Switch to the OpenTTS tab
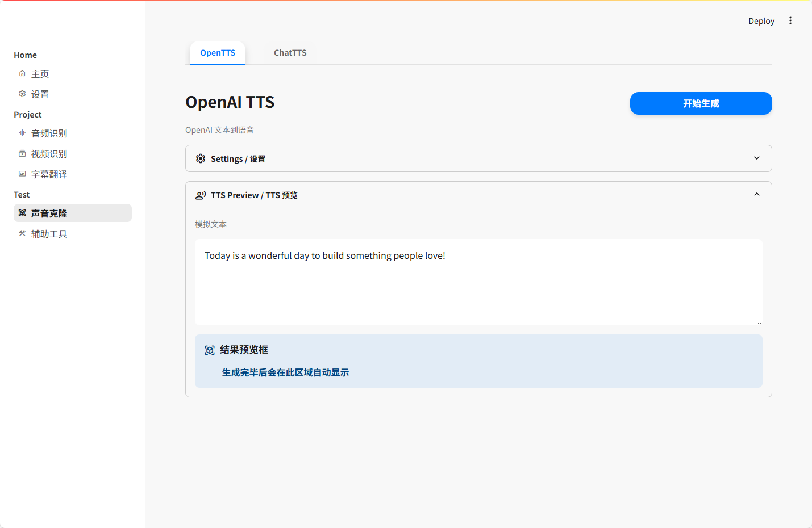Screen dimensions: 812x528 (x=218, y=53)
